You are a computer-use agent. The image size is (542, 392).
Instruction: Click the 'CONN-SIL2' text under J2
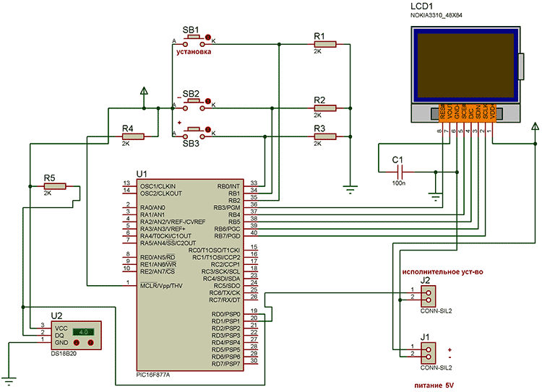click(436, 311)
